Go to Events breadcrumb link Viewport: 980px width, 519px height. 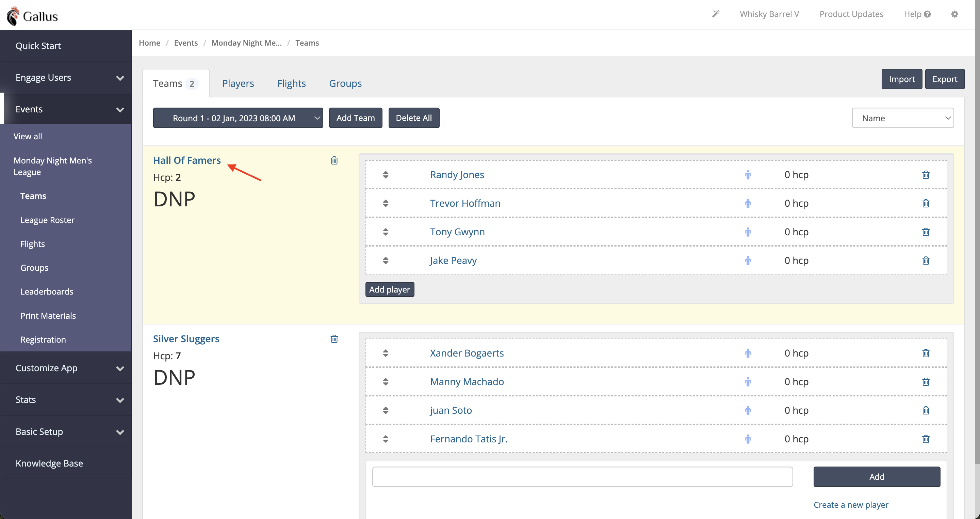pos(186,43)
